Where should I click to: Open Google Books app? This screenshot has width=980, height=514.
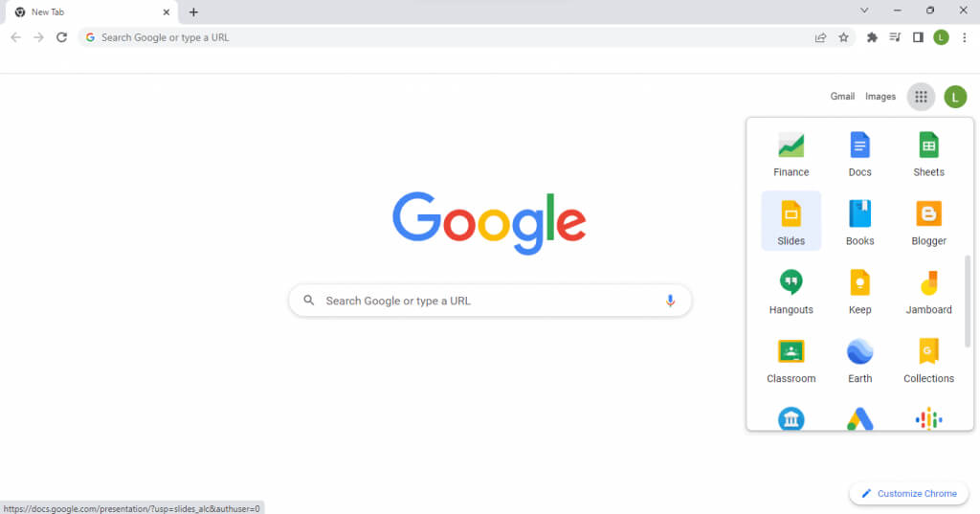859,221
